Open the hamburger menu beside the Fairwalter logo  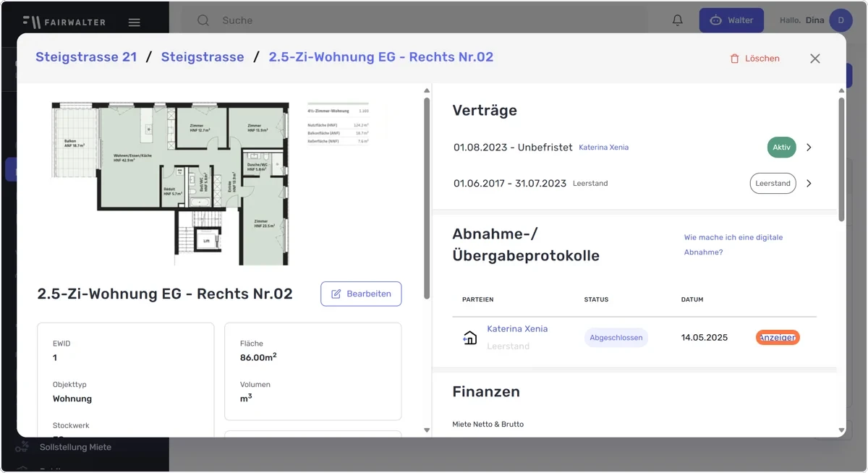134,22
